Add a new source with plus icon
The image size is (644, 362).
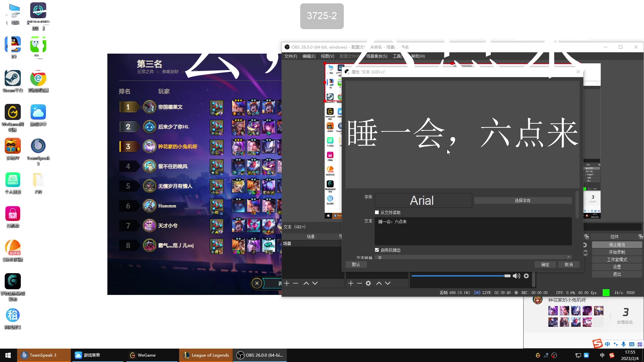(351, 283)
